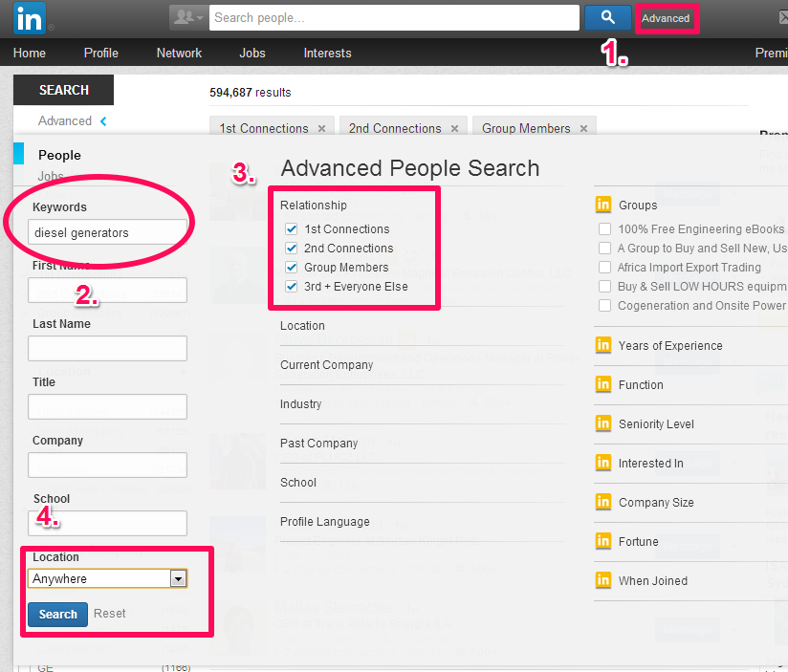Open the Network menu
This screenshot has width=788, height=672.
click(x=179, y=54)
